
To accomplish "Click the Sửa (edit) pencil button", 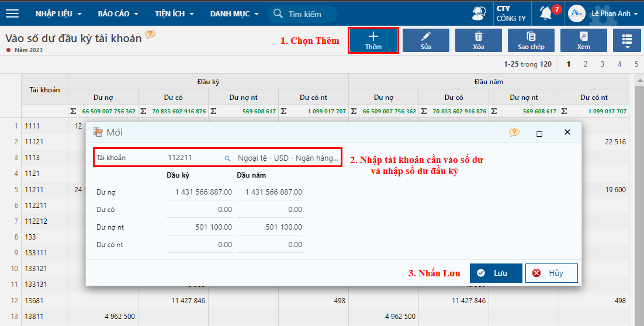I will (x=426, y=40).
